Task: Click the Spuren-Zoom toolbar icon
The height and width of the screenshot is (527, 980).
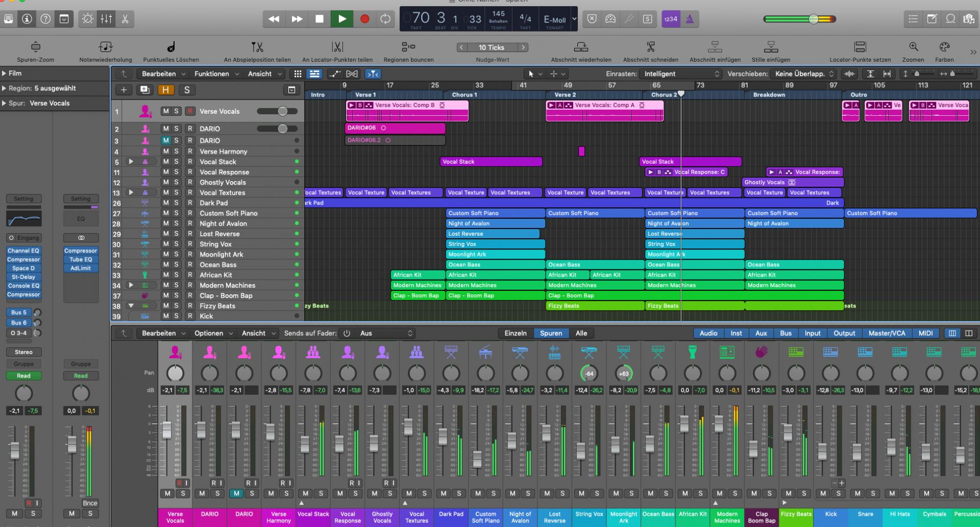Action: [35, 47]
